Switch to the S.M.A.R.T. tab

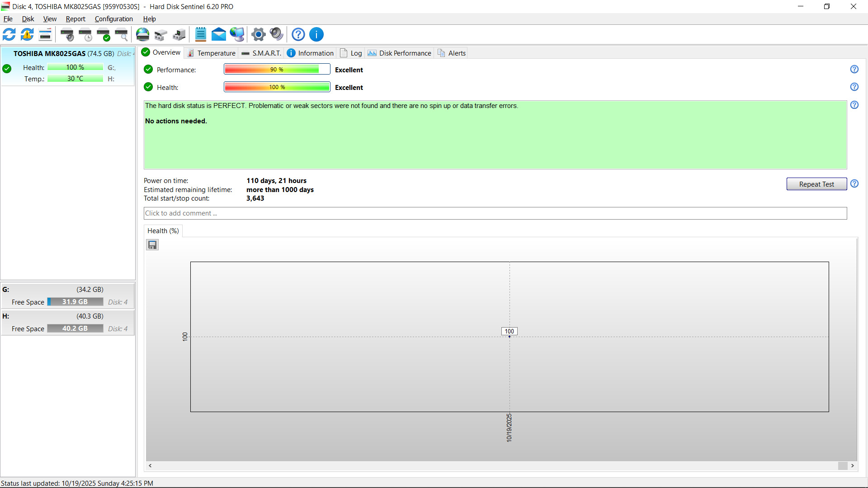pyautogui.click(x=262, y=53)
